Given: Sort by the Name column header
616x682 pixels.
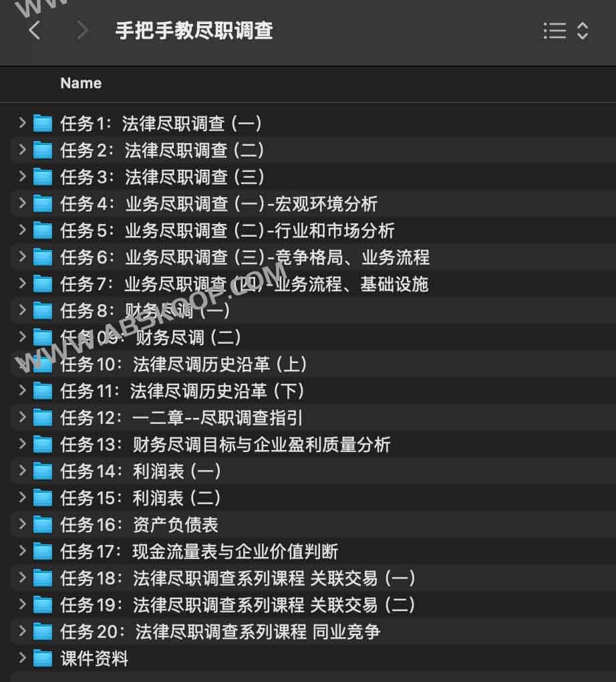Looking at the screenshot, I should pyautogui.click(x=81, y=84).
